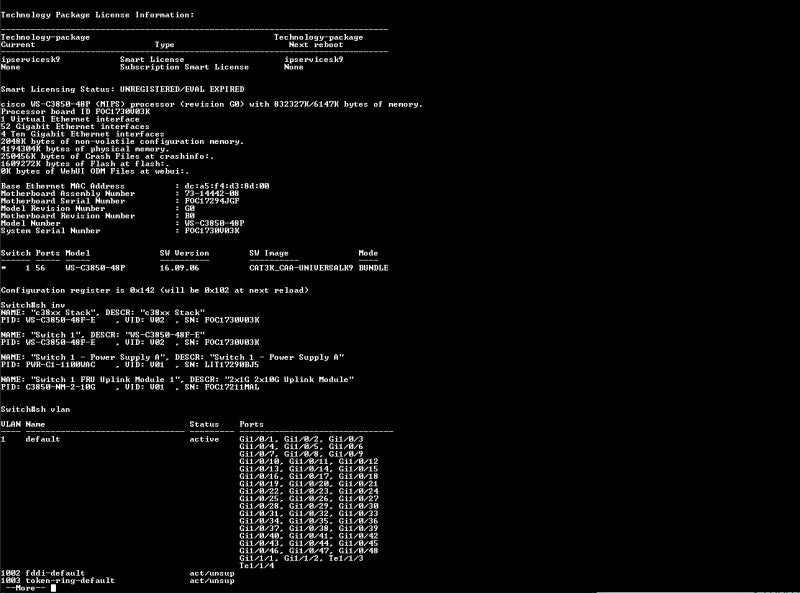Click the "250456K bytes of Crash Files" line
The width and height of the screenshot is (800, 593).
pos(108,157)
